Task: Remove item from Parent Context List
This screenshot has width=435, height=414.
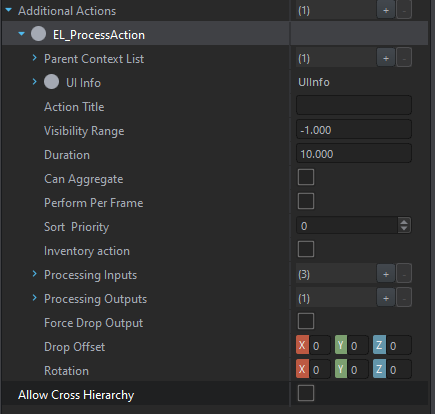Action: (x=404, y=58)
